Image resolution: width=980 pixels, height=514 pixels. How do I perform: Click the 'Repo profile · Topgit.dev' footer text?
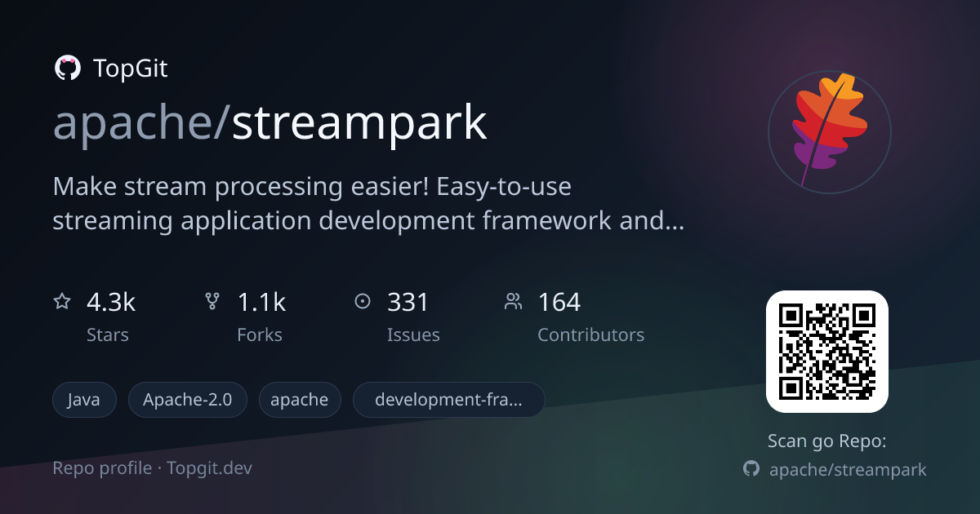tap(153, 468)
